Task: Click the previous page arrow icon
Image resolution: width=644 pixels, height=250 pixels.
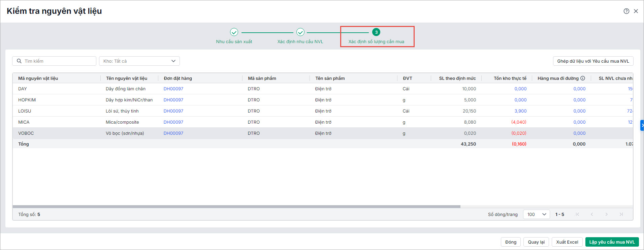Action: click(592, 214)
